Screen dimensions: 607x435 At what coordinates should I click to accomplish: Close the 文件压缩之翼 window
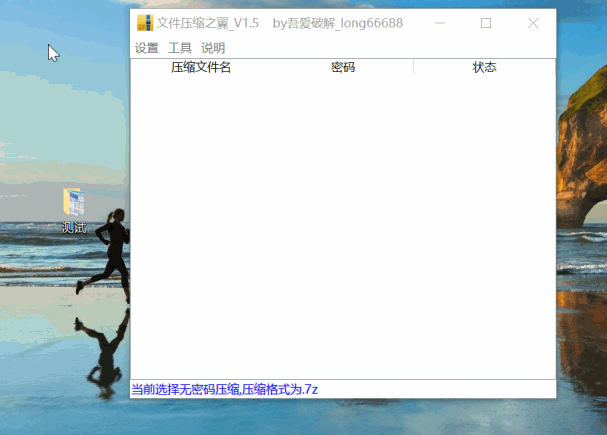pyautogui.click(x=533, y=23)
